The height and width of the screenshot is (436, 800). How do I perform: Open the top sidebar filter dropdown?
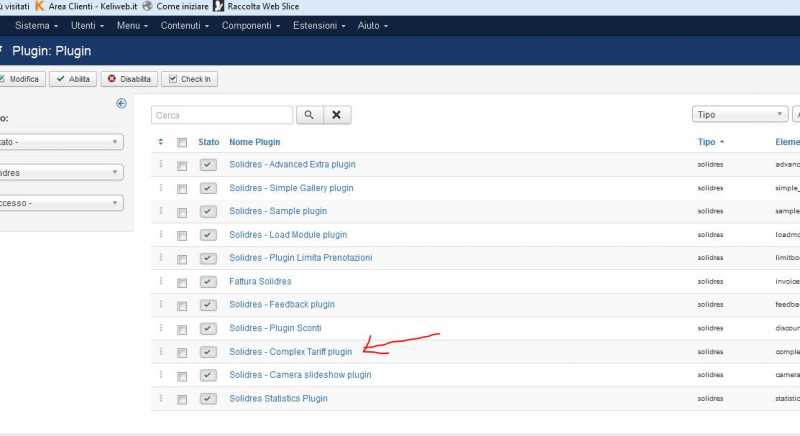tap(60, 142)
